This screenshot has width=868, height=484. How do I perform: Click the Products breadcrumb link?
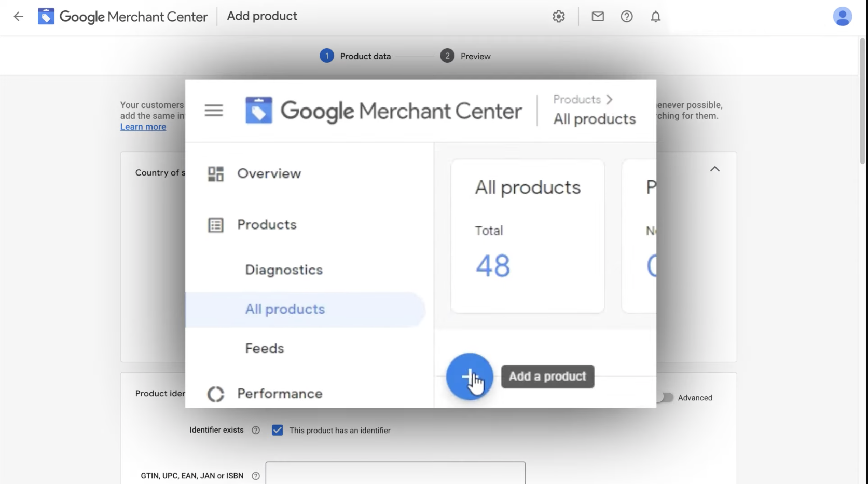pos(577,99)
